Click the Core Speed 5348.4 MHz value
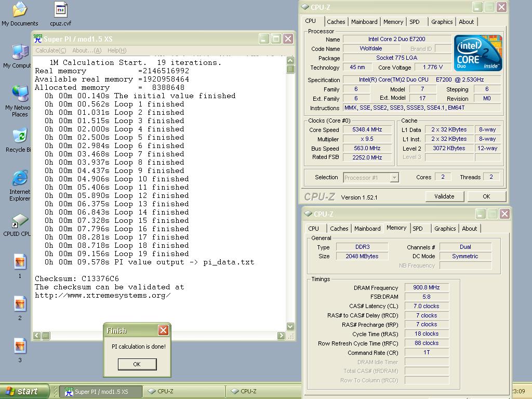 coord(367,129)
